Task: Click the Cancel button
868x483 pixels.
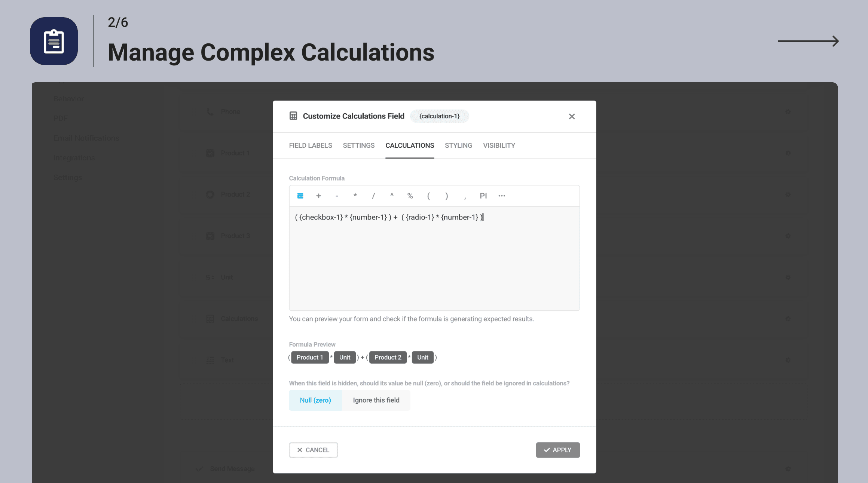Action: click(x=313, y=450)
